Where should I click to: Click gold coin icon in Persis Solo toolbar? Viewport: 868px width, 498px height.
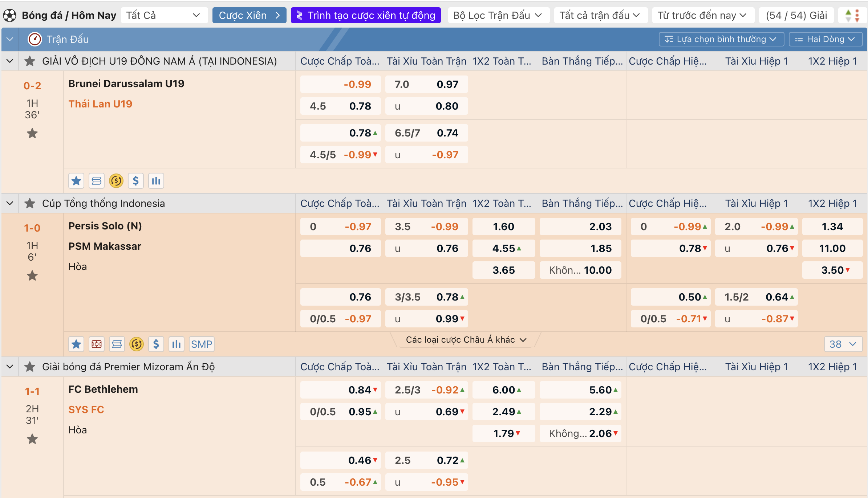pos(137,344)
